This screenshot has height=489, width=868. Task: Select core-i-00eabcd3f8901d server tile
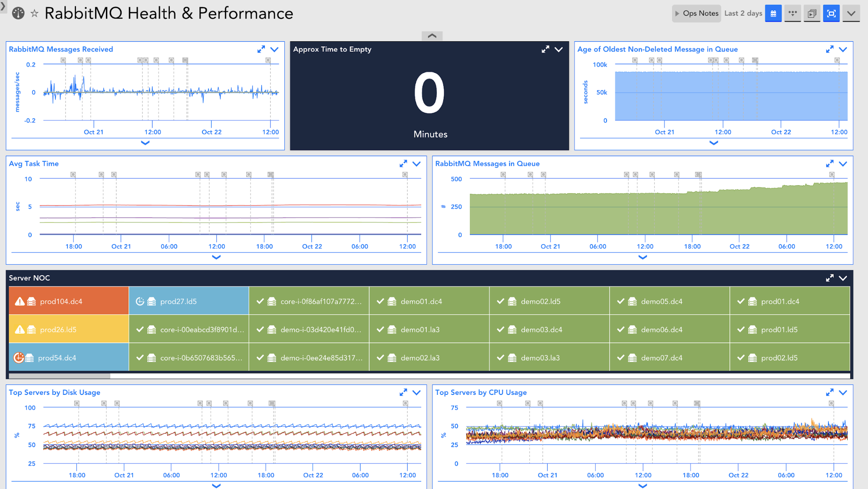point(189,329)
